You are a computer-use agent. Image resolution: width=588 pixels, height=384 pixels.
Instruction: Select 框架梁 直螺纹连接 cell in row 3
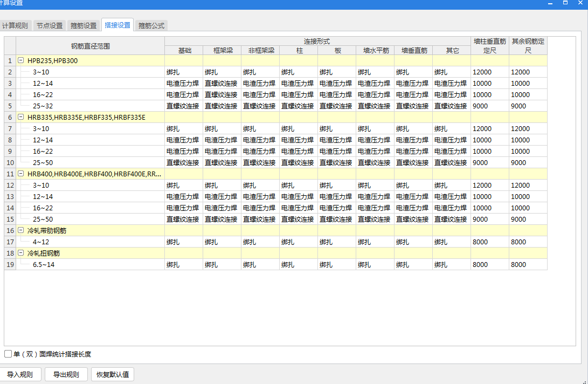(x=222, y=84)
